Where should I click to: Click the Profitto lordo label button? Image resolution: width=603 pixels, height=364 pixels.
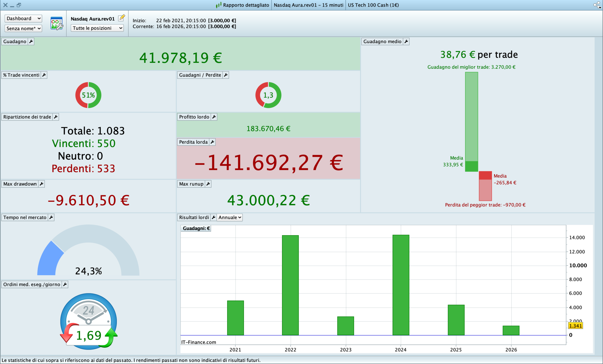pos(194,117)
